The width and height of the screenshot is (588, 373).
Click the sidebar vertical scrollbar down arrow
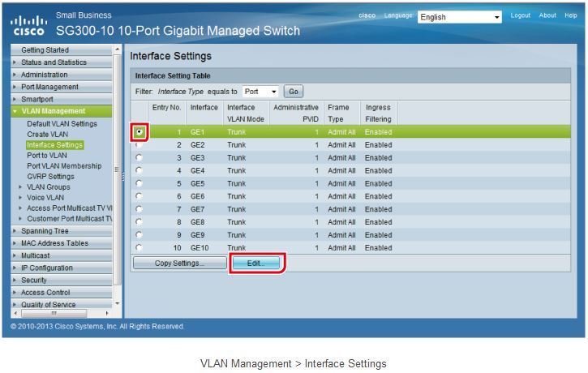click(x=118, y=303)
